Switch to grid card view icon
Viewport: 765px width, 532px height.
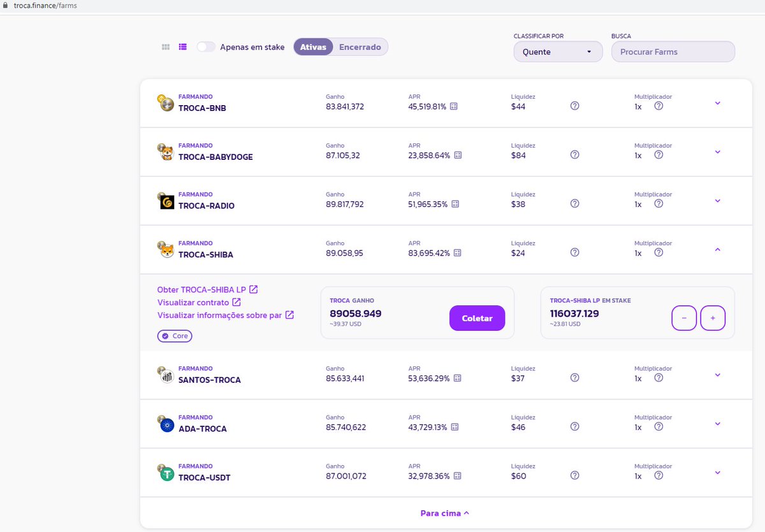(166, 47)
